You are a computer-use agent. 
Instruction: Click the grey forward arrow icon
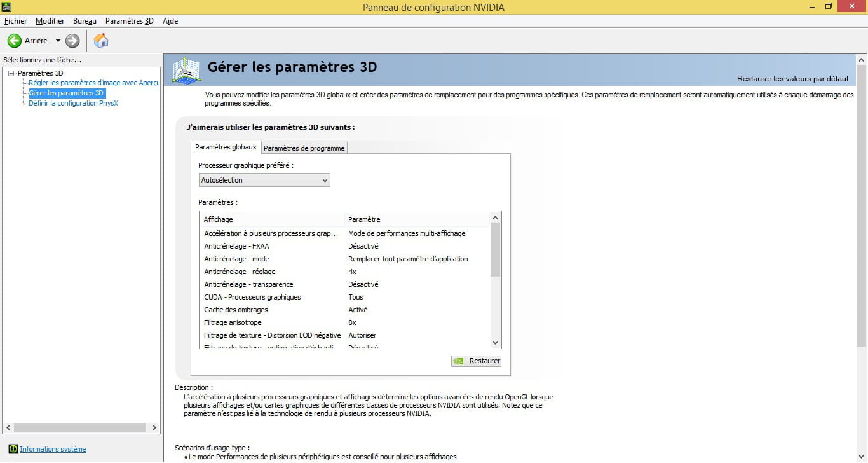click(x=72, y=41)
